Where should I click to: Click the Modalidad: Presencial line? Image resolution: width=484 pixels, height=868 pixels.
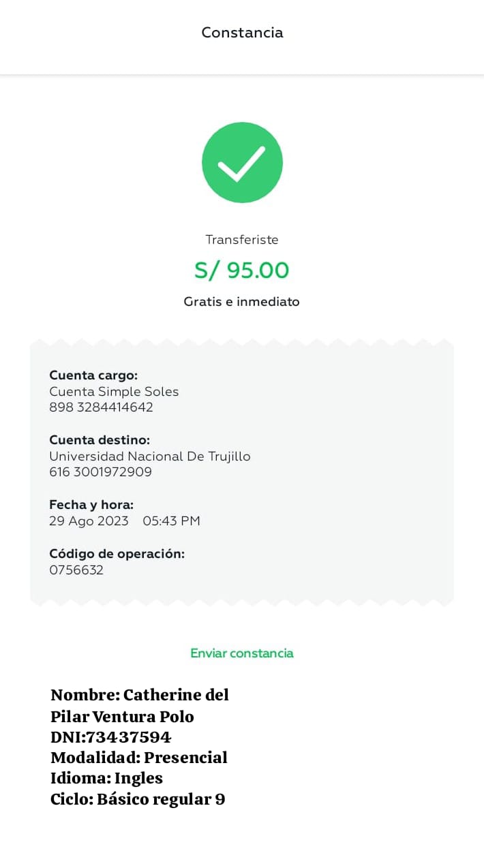[139, 758]
